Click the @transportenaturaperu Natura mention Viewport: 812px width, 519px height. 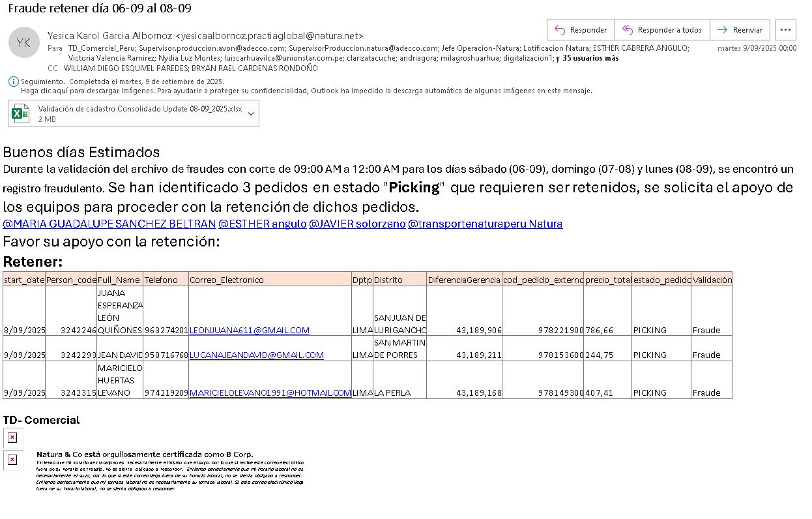click(x=485, y=224)
